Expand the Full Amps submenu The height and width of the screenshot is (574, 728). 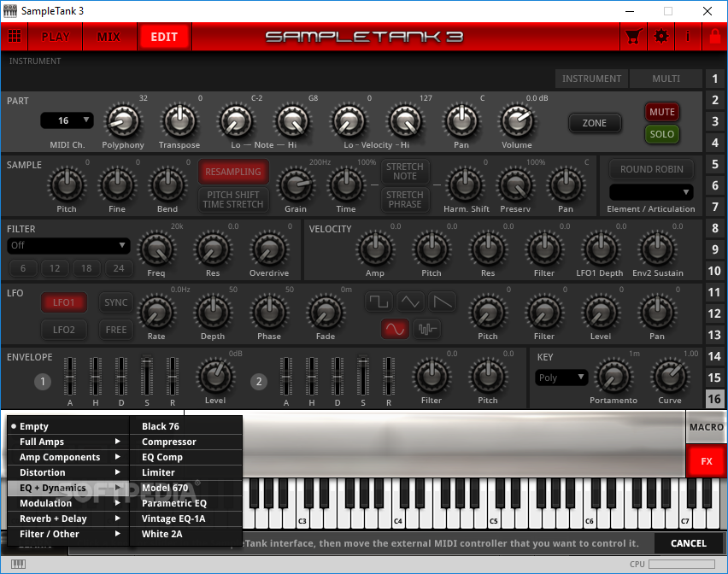(68, 442)
